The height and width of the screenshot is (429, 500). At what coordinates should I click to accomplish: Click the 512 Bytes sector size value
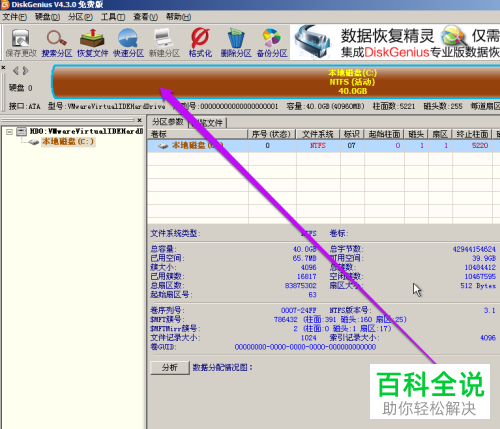click(x=478, y=286)
